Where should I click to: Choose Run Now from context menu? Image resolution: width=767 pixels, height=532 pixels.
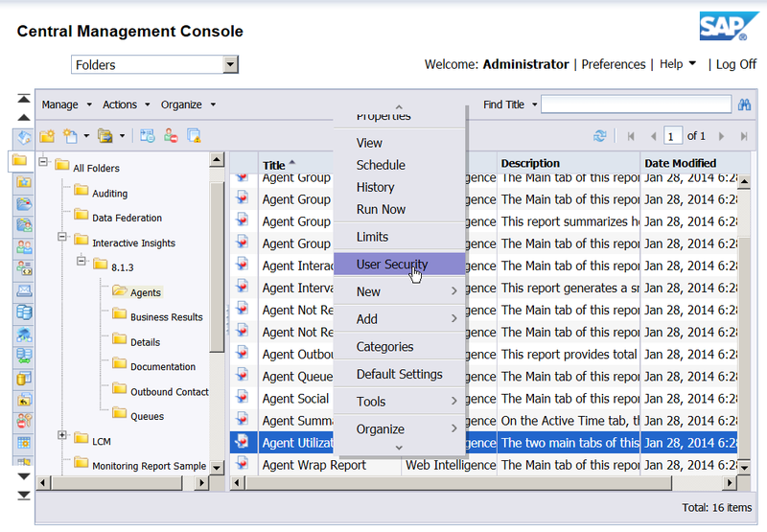pyautogui.click(x=381, y=209)
